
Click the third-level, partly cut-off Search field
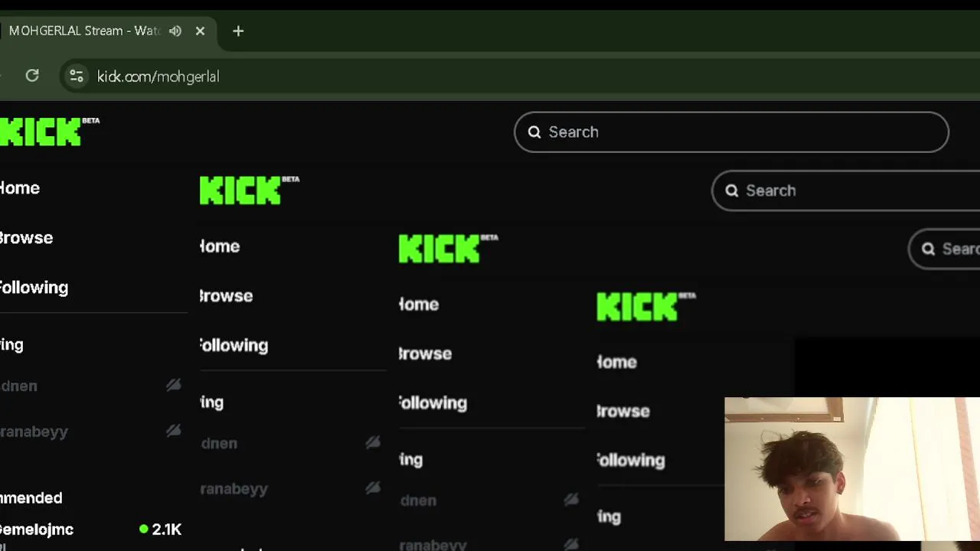[944, 249]
